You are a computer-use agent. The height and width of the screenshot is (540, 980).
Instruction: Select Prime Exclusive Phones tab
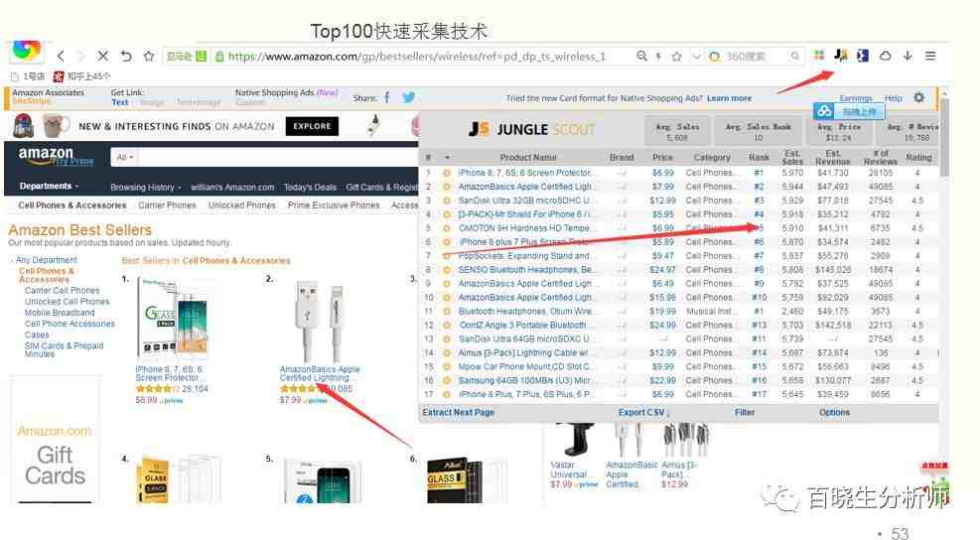click(334, 205)
